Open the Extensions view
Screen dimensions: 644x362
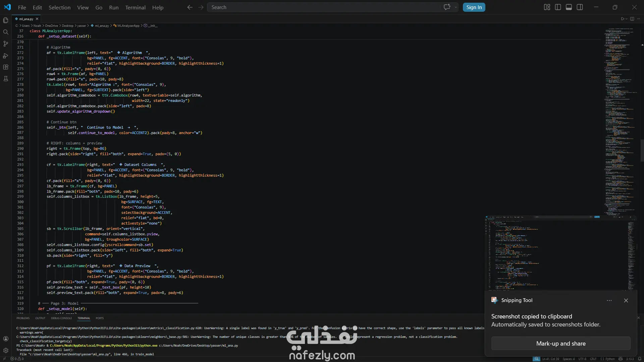(x=6, y=67)
